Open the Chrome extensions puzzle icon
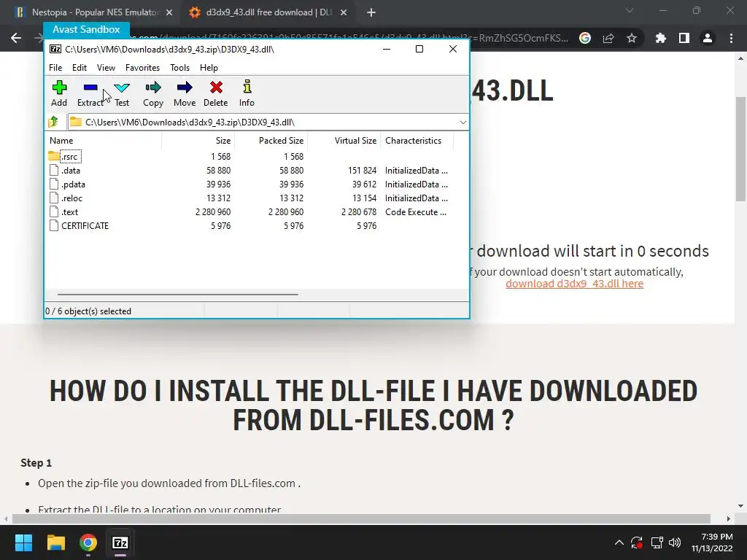This screenshot has height=560, width=747. point(661,38)
